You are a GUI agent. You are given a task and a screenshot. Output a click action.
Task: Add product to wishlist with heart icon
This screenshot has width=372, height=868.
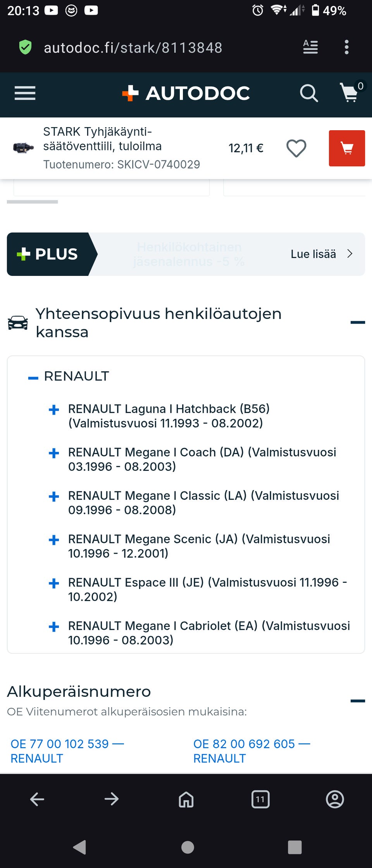[296, 148]
